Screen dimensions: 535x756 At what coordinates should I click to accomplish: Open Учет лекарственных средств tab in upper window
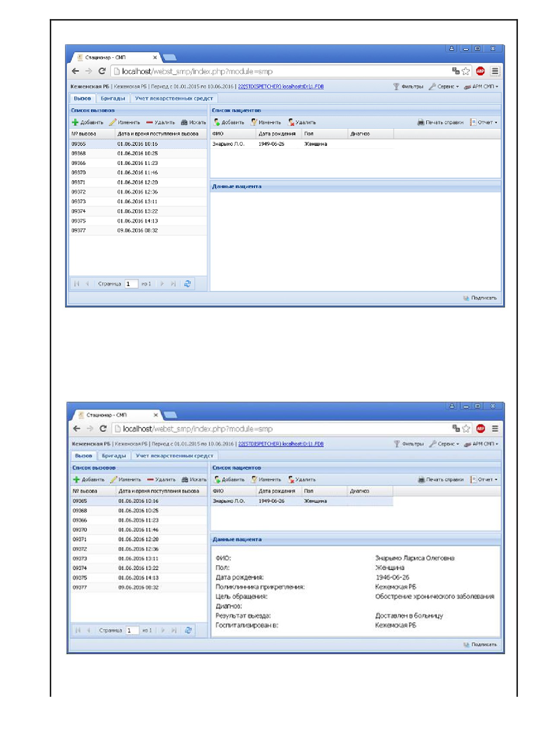click(174, 99)
